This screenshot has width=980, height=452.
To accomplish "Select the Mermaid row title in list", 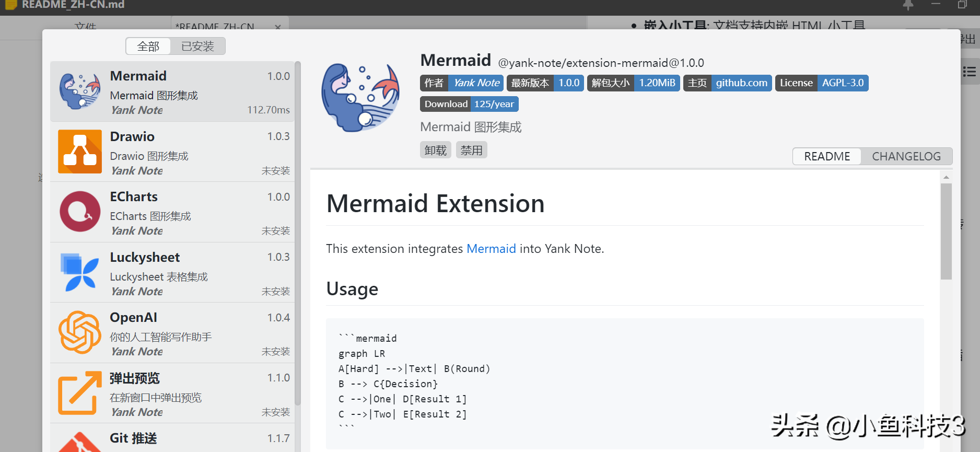I will tap(138, 76).
